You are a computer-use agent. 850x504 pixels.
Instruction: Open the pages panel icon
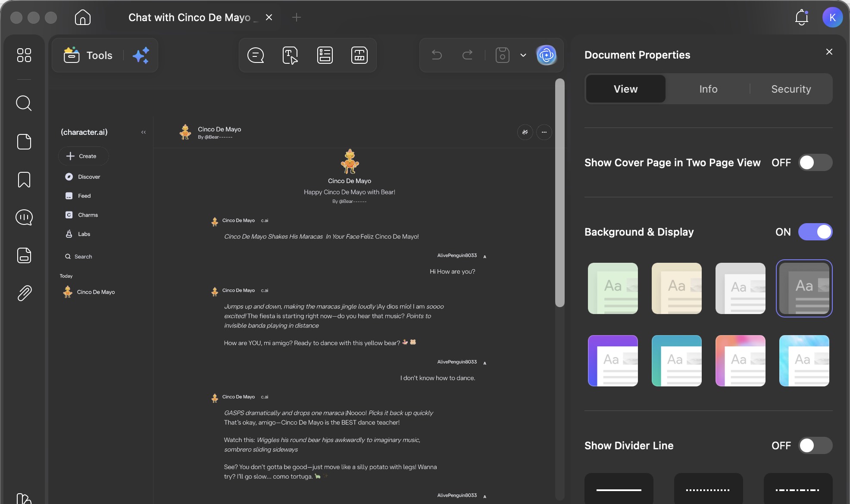[x=24, y=142]
